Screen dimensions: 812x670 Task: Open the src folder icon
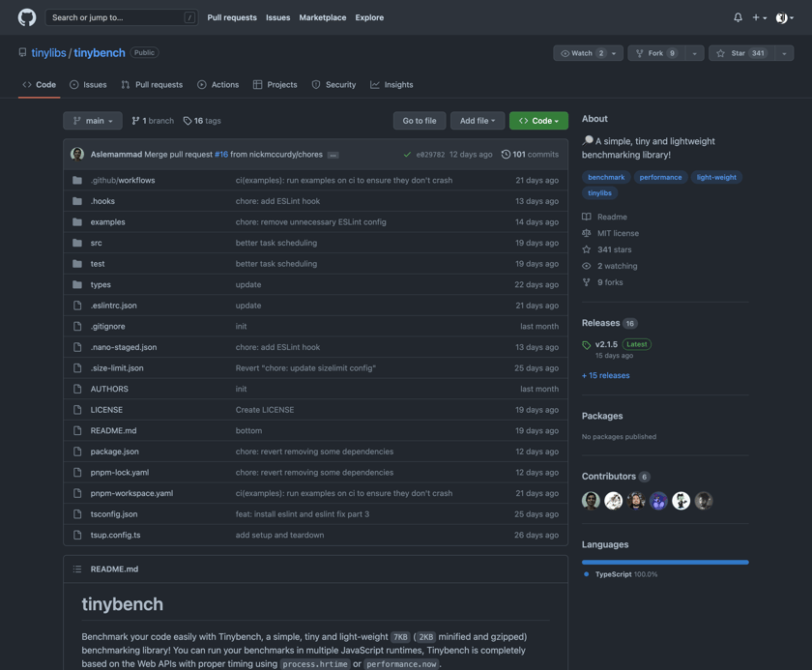[77, 243]
